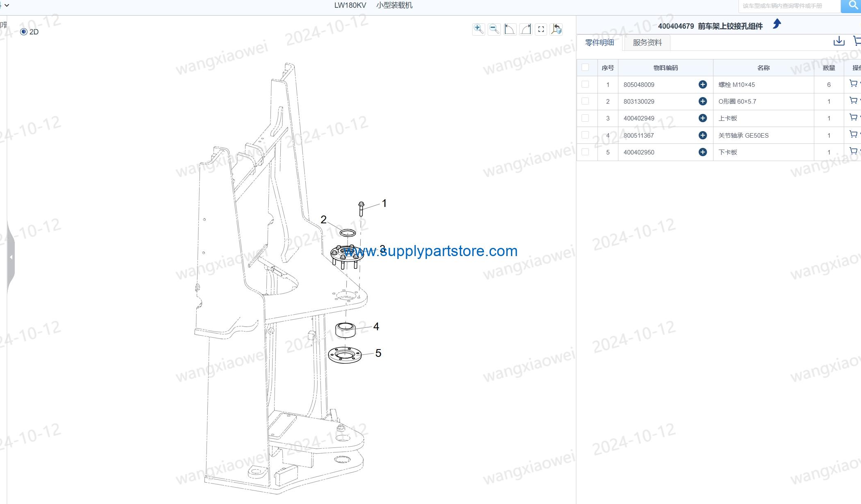Enter fullscreen view of the diagram
The image size is (861, 504).
(x=541, y=29)
